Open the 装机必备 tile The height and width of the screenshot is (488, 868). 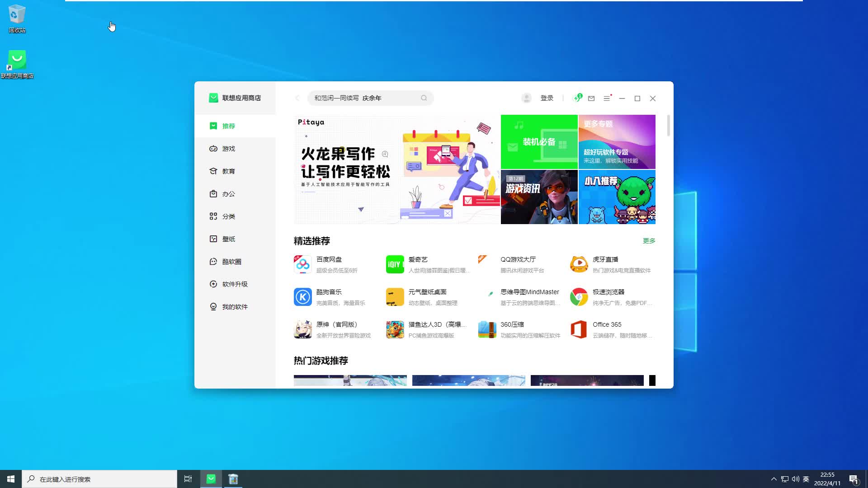[539, 142]
